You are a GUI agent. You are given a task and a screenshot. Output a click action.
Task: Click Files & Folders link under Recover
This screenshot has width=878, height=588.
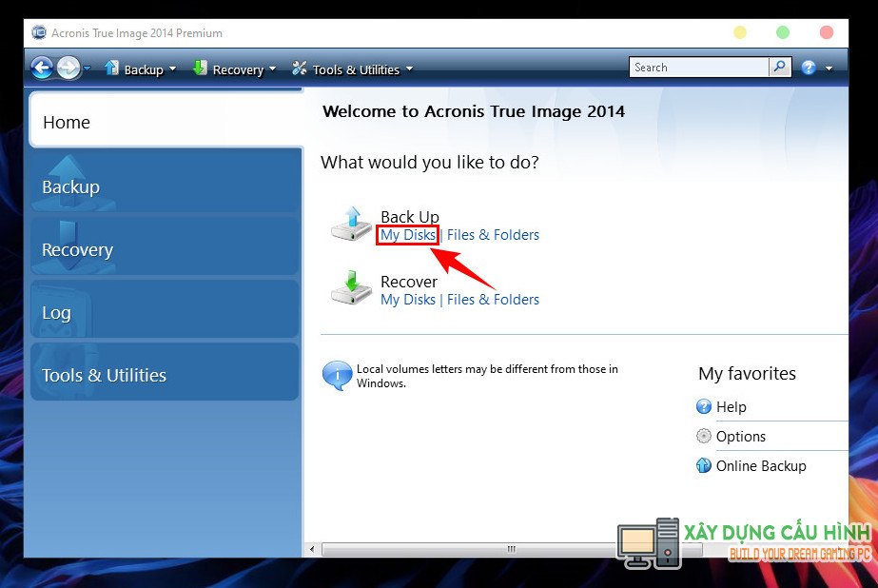tap(493, 300)
